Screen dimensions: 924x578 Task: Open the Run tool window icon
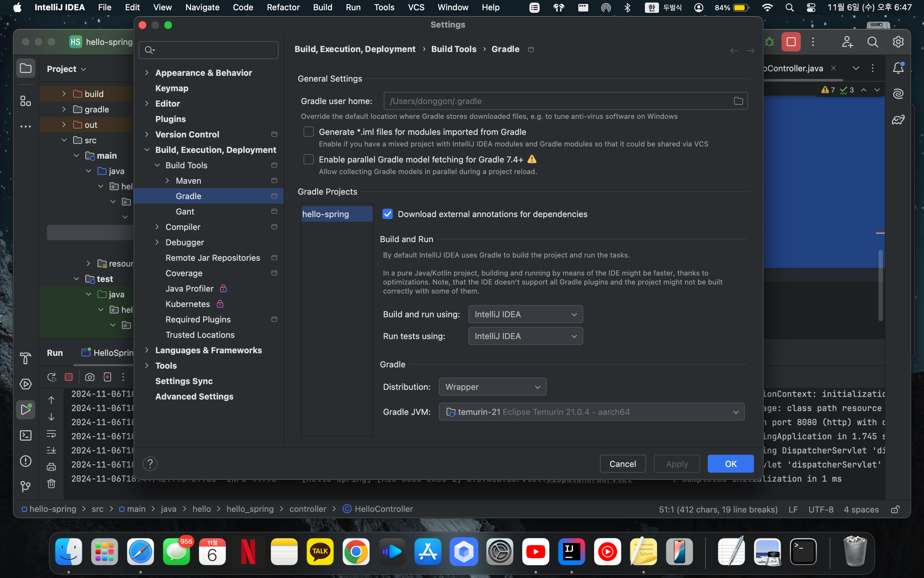coord(26,409)
